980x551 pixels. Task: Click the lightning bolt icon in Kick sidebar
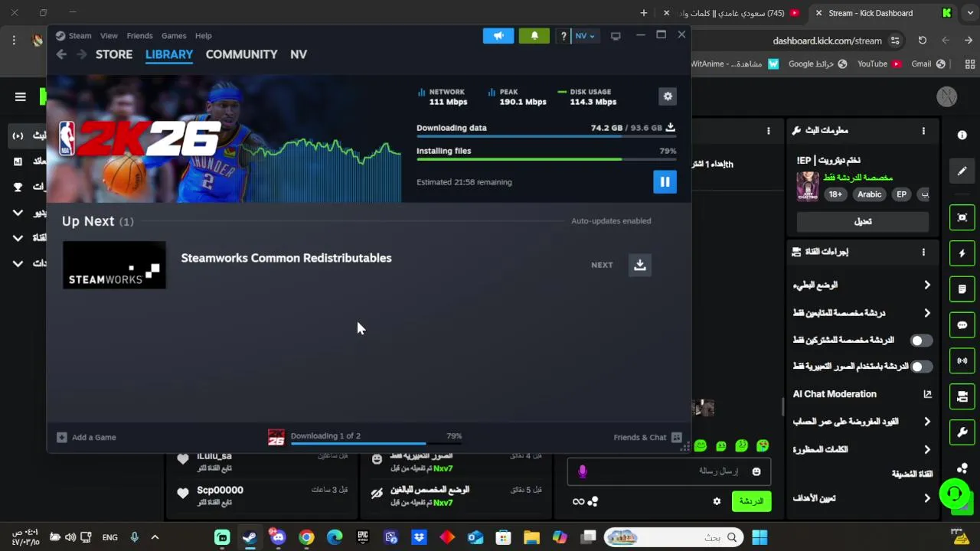(962, 253)
